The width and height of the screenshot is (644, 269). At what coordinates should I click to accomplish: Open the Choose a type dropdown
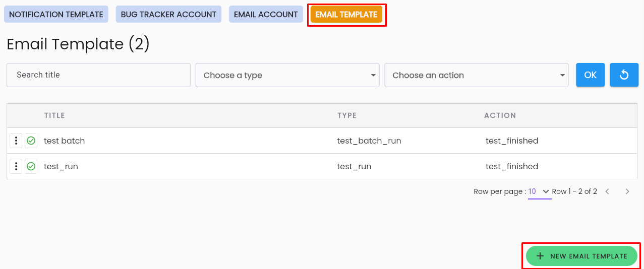pyautogui.click(x=287, y=75)
